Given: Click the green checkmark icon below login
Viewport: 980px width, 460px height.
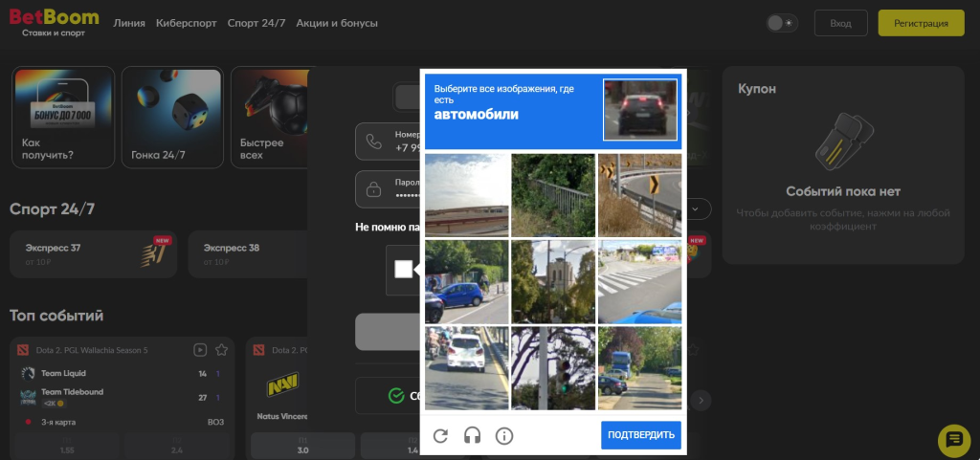Looking at the screenshot, I should (395, 396).
